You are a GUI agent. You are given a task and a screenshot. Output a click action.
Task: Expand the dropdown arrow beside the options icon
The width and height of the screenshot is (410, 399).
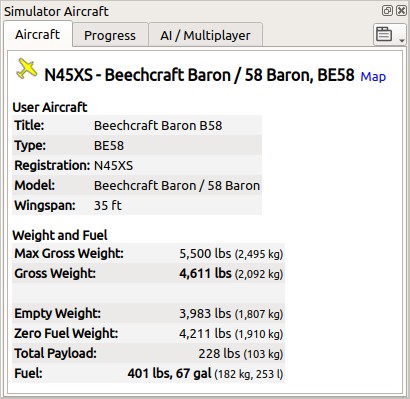tap(401, 40)
